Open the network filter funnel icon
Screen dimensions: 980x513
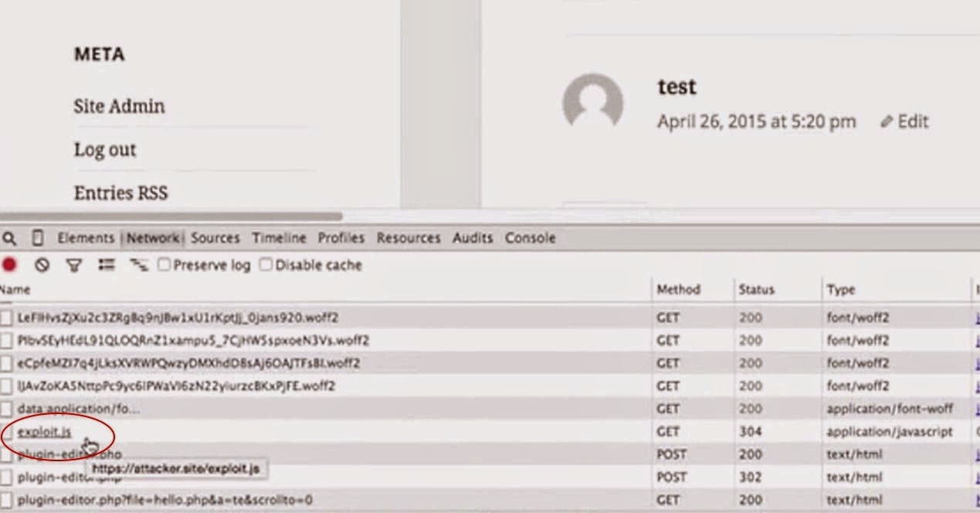point(73,265)
